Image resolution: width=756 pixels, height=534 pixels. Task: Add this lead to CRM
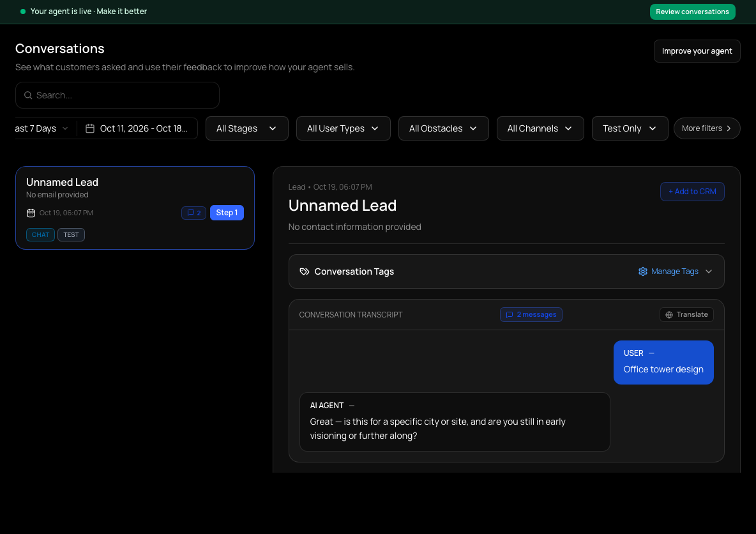coord(692,192)
